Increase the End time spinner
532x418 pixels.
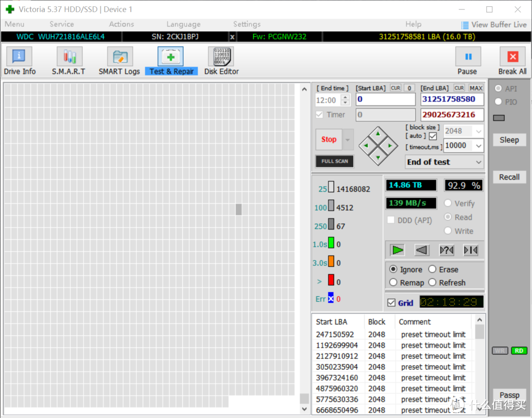[345, 98]
